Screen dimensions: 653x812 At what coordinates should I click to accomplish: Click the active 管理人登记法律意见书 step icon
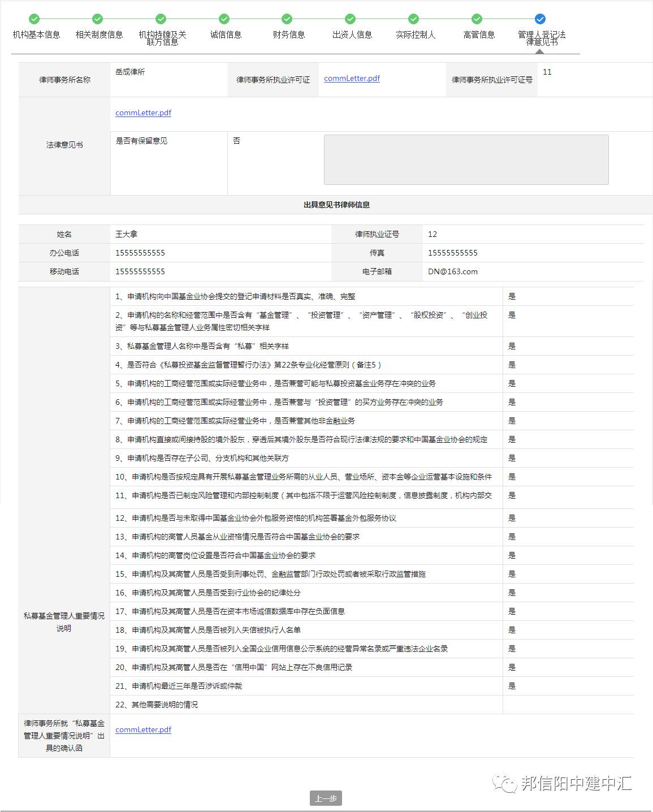click(x=540, y=19)
